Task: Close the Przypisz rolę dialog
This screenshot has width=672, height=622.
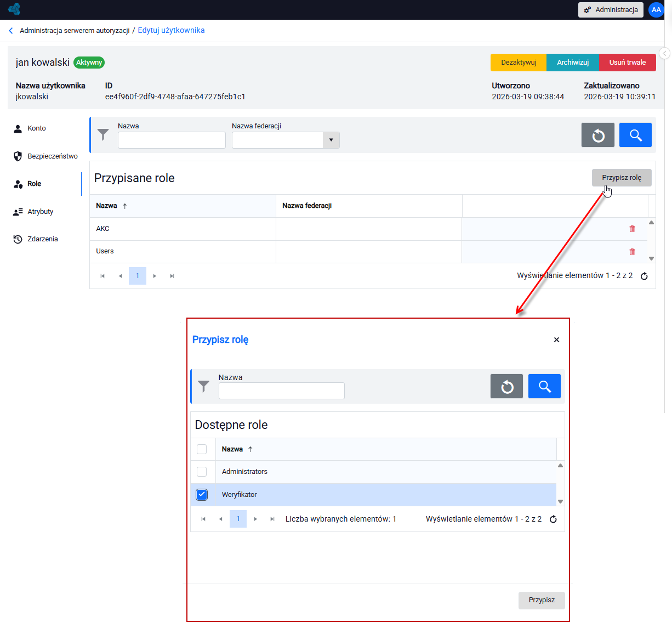Action: tap(556, 340)
